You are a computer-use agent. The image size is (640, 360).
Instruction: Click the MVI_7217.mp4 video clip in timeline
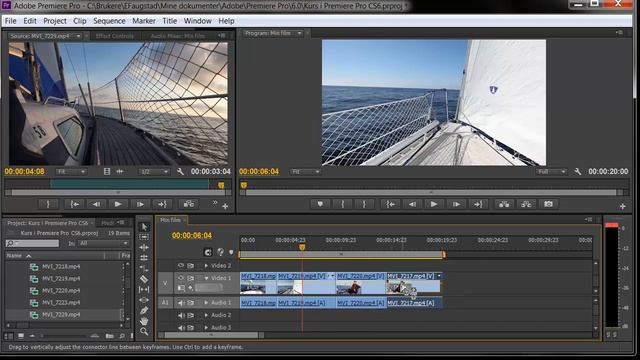pos(413,283)
